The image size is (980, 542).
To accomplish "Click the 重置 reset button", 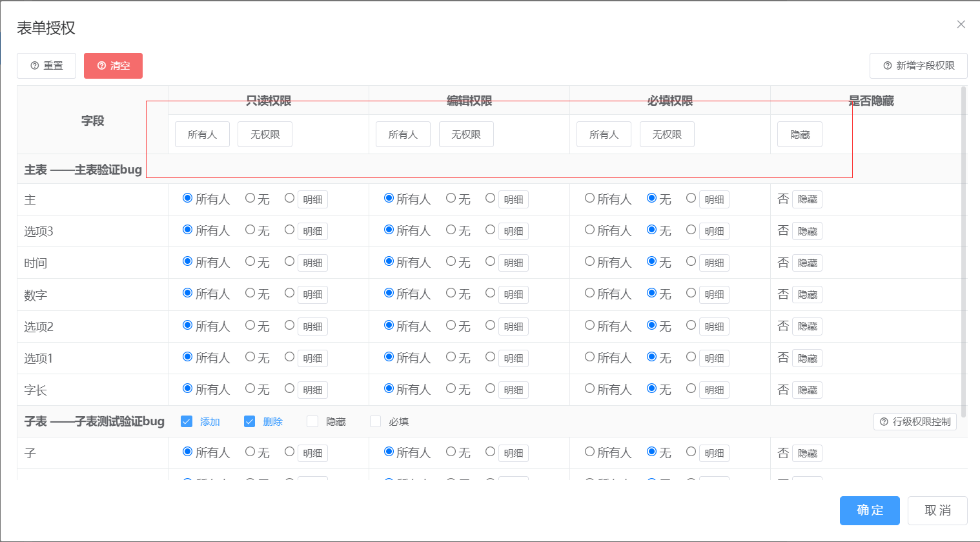I will click(46, 66).
